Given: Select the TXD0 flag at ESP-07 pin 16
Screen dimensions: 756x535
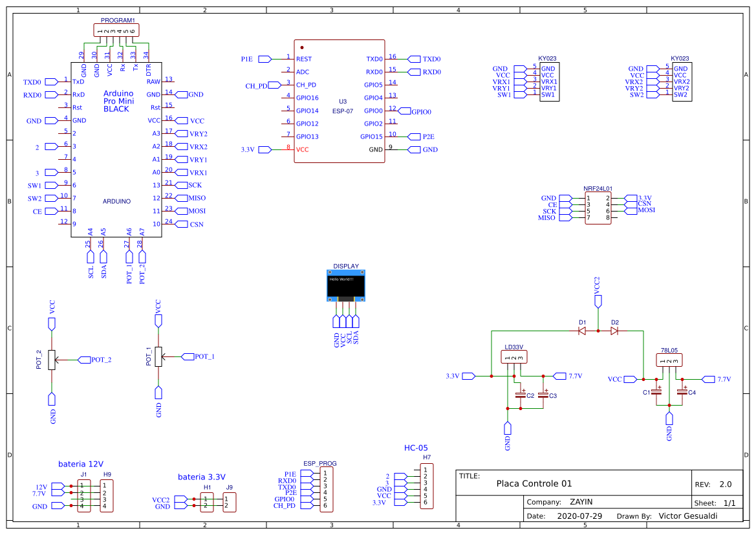Looking at the screenshot, I should [414, 59].
